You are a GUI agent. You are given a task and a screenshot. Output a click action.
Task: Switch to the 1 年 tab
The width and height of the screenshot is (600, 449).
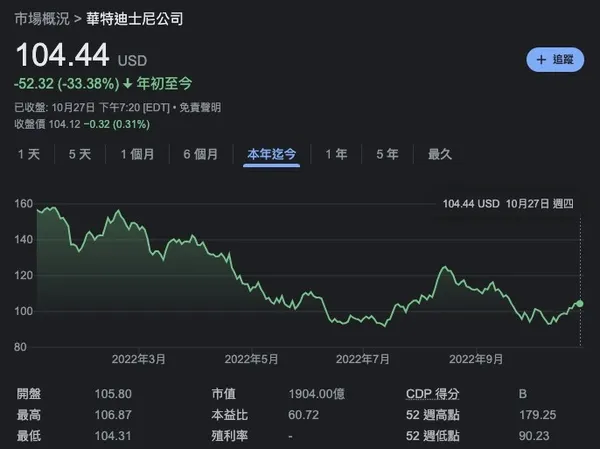(336, 154)
